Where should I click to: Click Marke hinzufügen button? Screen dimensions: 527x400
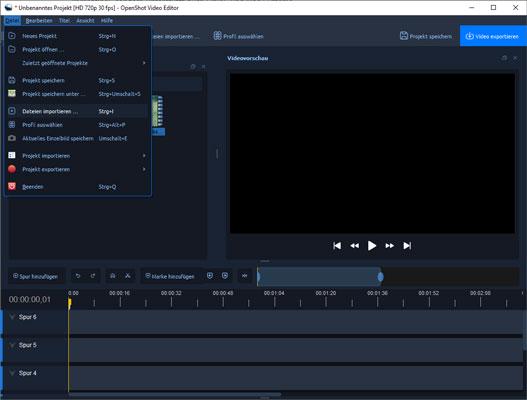click(x=170, y=276)
